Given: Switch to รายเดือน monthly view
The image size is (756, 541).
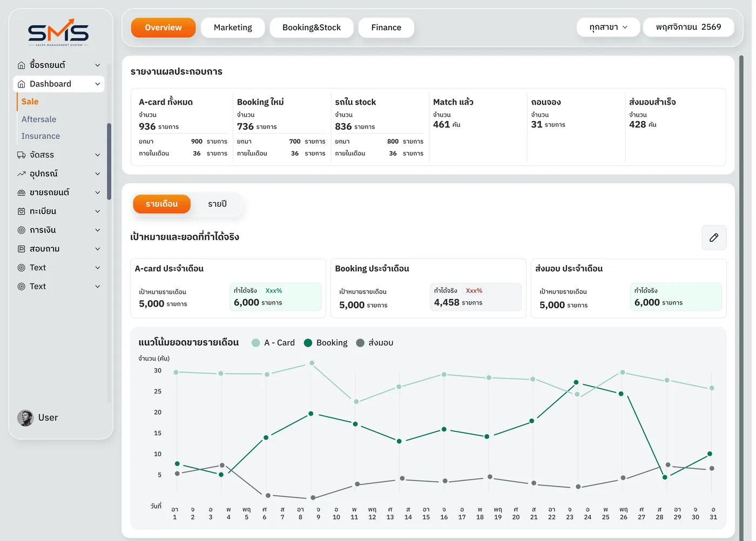Looking at the screenshot, I should click(161, 204).
